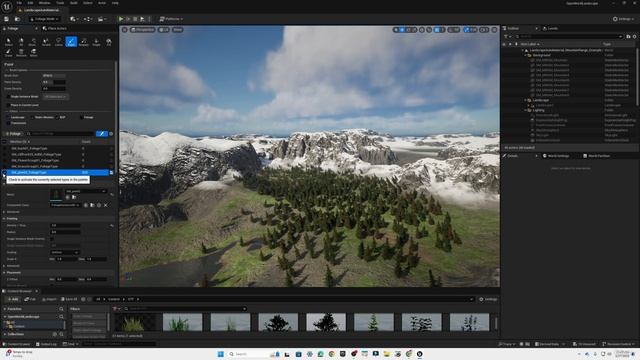Open the Mesh asset dropdown

pyautogui.click(x=86, y=191)
